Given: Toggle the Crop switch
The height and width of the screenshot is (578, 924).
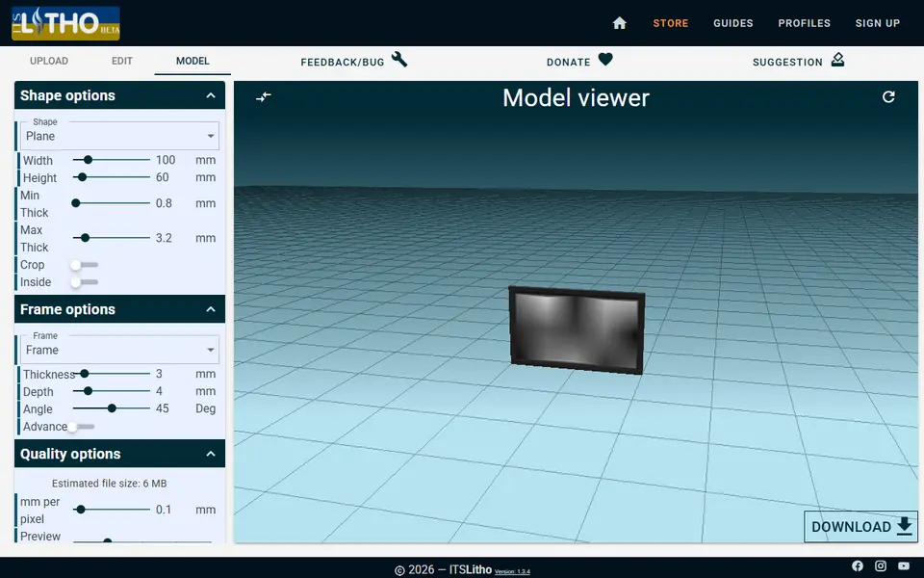Looking at the screenshot, I should (84, 266).
